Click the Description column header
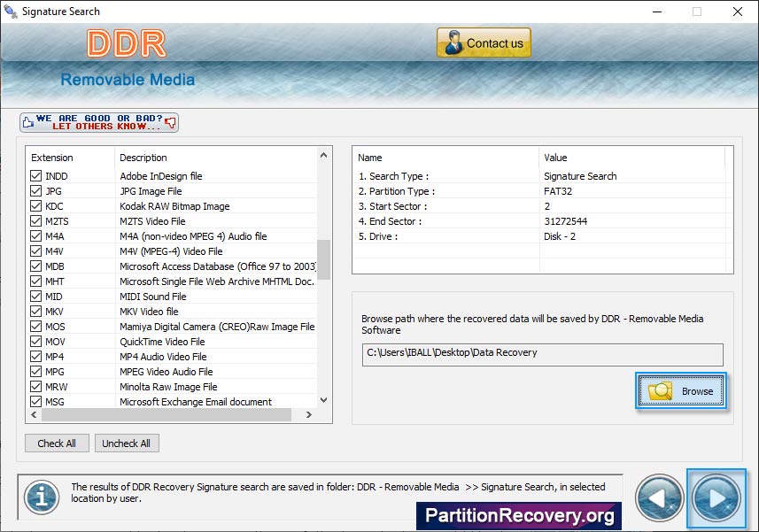The image size is (759, 532). click(x=216, y=158)
